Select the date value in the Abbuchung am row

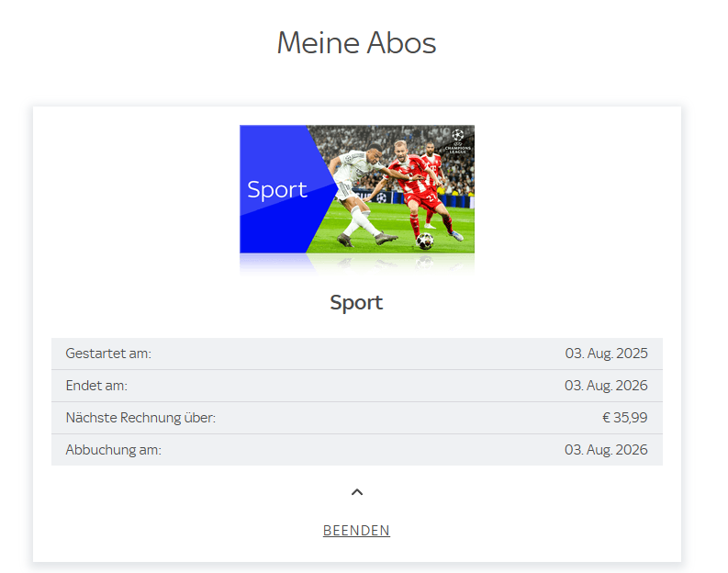606,449
